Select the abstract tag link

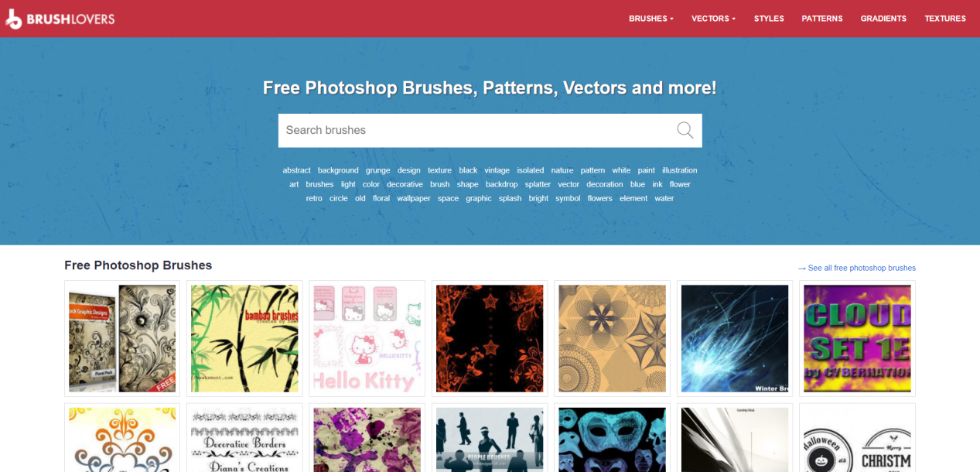click(x=296, y=170)
